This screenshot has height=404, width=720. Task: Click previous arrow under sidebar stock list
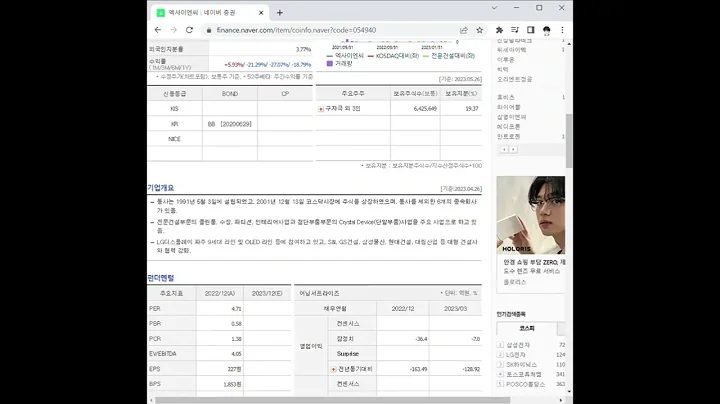(x=504, y=150)
